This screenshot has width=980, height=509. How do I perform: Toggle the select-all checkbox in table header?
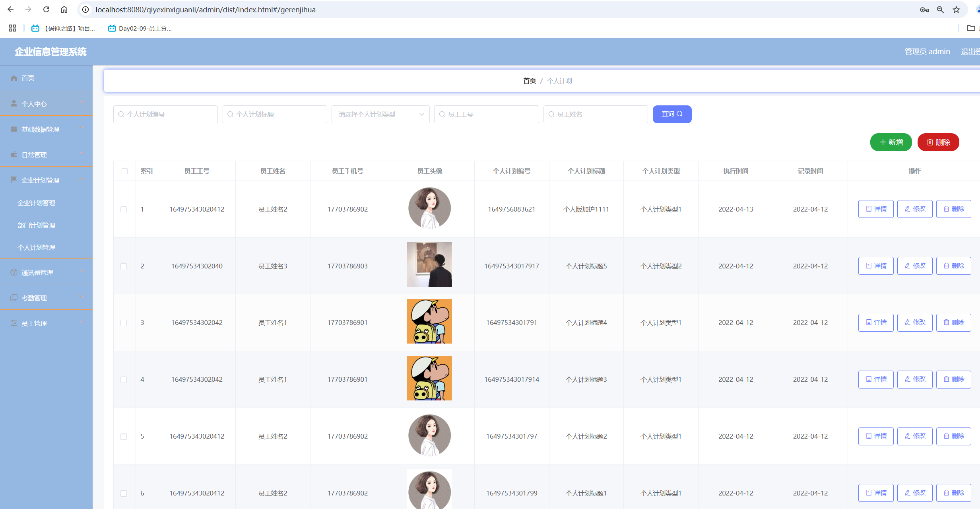tap(124, 171)
